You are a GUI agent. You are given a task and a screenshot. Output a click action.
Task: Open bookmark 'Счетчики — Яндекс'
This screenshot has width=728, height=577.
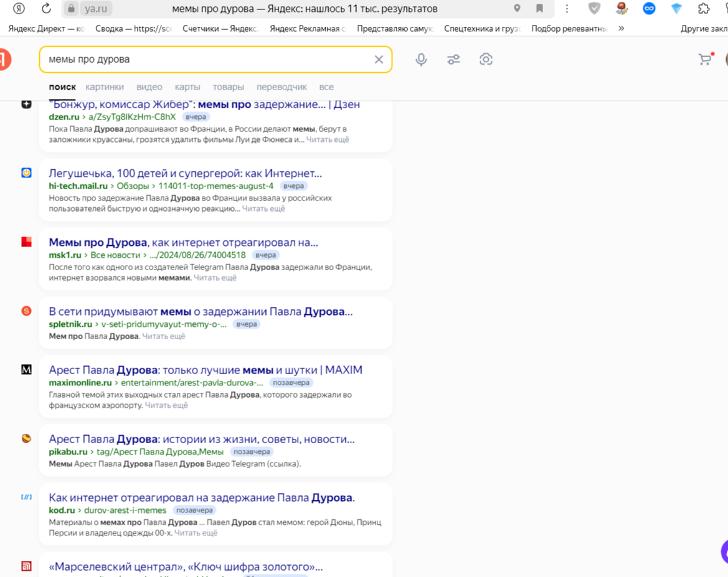coord(220,28)
